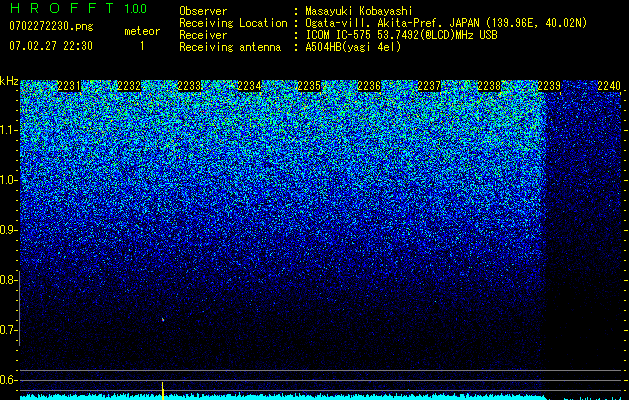This screenshot has height=400, width=629.
Task: Click the HROFFT program title text
Action: pos(63,8)
